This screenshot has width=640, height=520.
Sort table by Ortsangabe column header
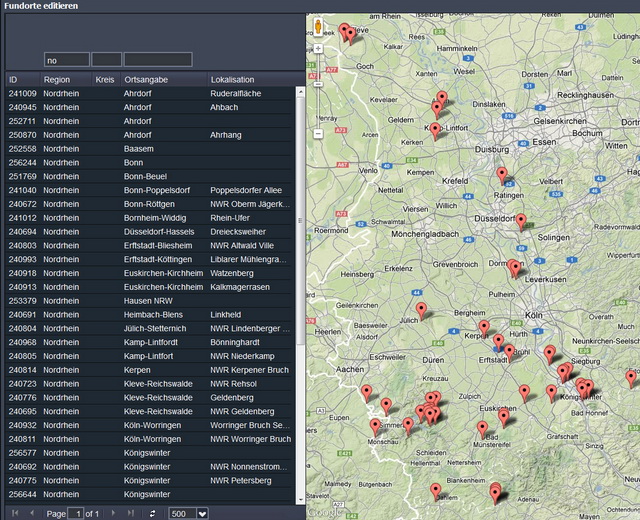click(x=146, y=79)
